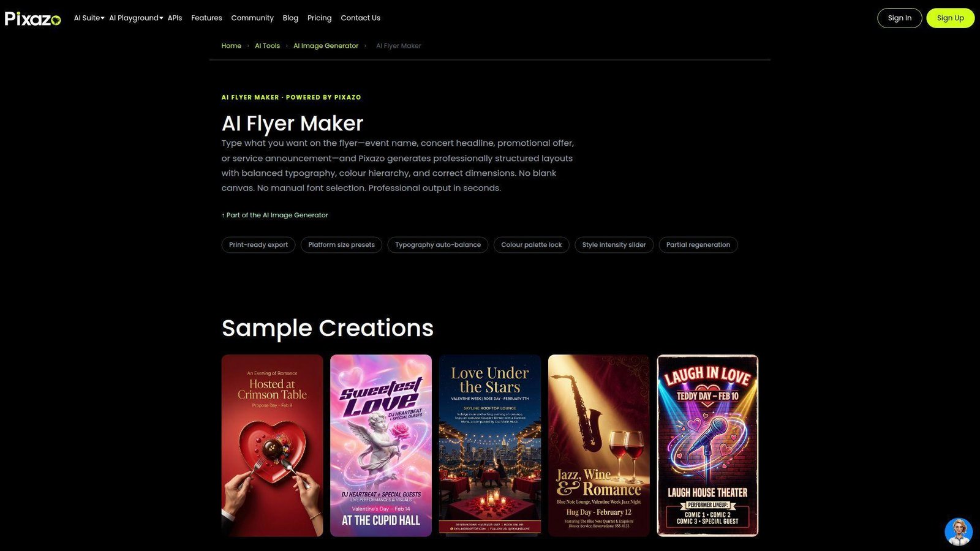Click the Sign In button

click(x=899, y=18)
